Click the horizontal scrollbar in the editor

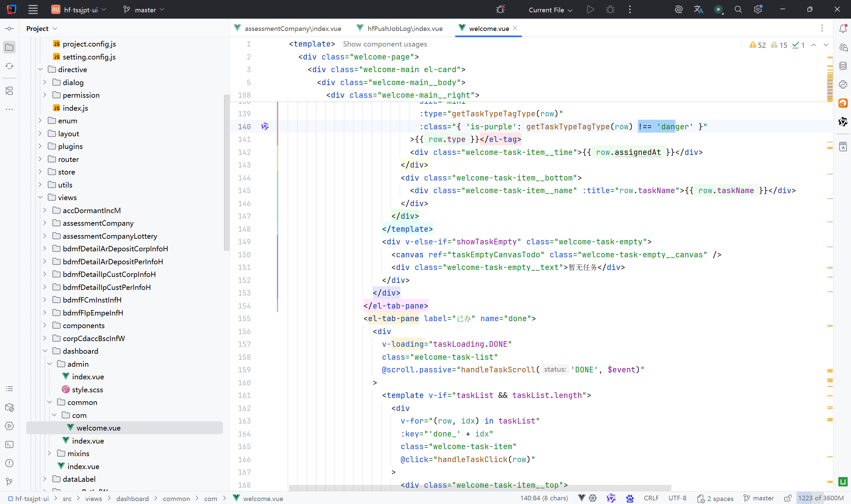480,488
